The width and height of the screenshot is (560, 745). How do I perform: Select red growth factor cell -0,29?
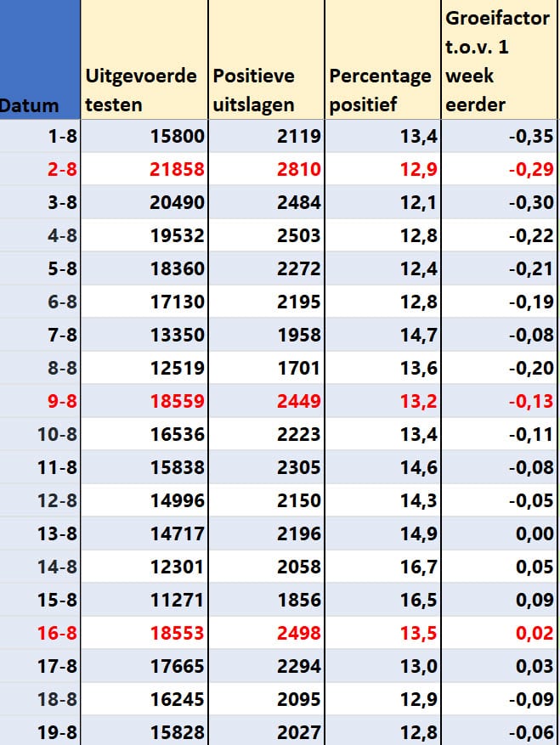point(499,169)
